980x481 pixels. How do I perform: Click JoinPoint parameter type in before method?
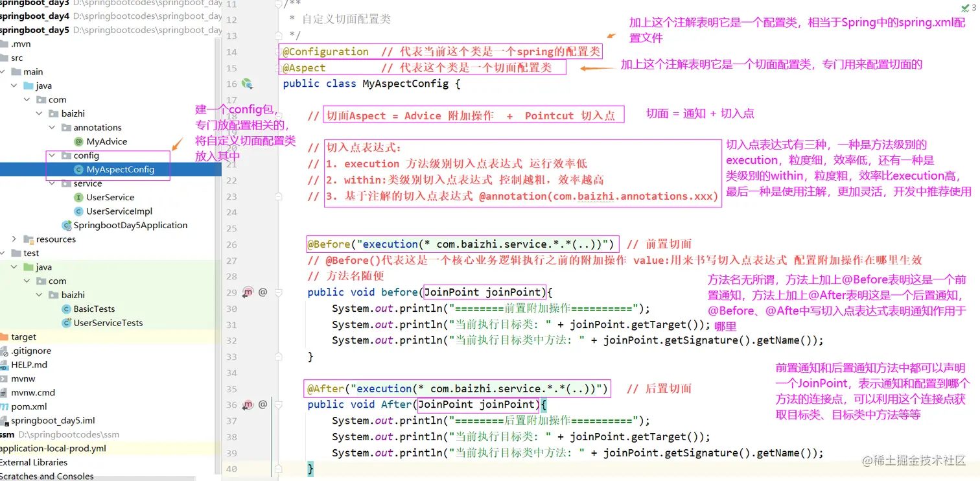(x=452, y=292)
